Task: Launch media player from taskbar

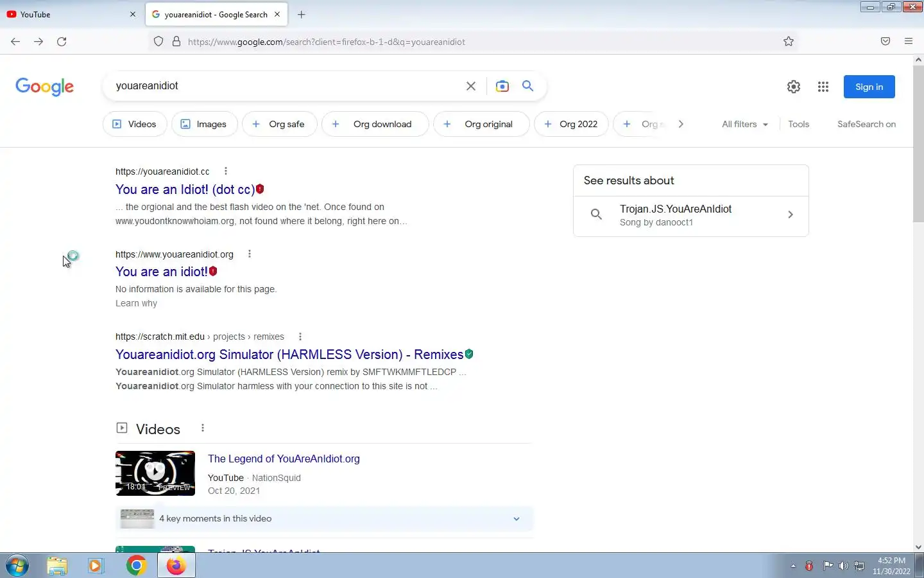Action: 96,566
